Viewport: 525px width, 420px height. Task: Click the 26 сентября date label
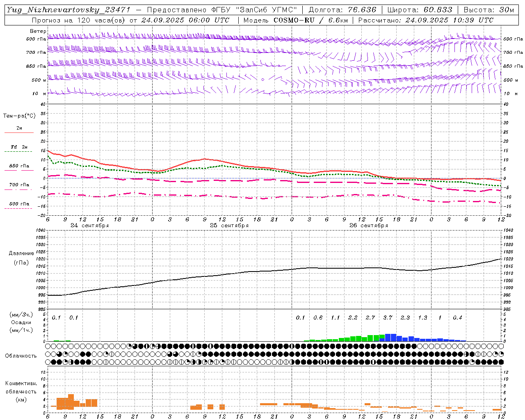tap(369, 226)
